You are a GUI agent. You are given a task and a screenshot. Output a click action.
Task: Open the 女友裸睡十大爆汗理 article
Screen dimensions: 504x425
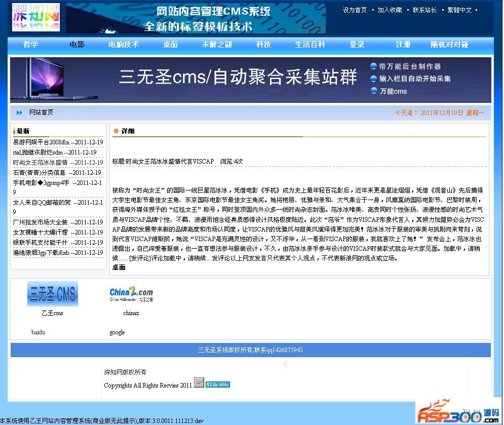pos(40,232)
